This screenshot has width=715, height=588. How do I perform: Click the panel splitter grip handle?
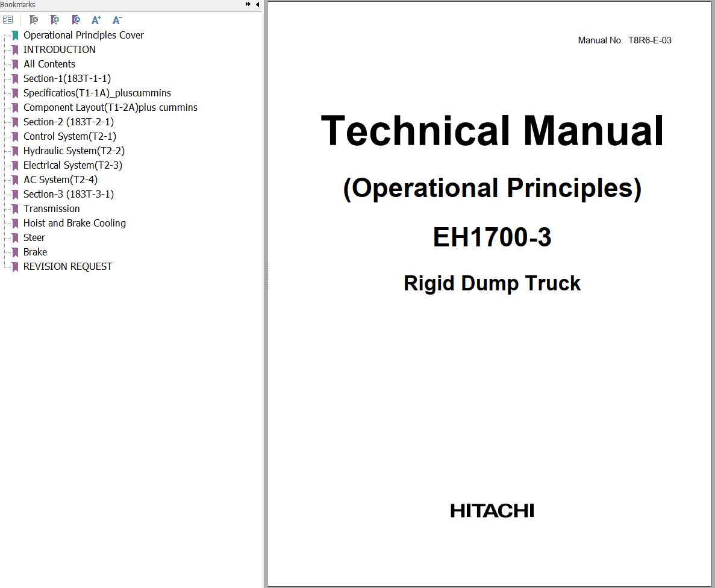click(x=266, y=275)
